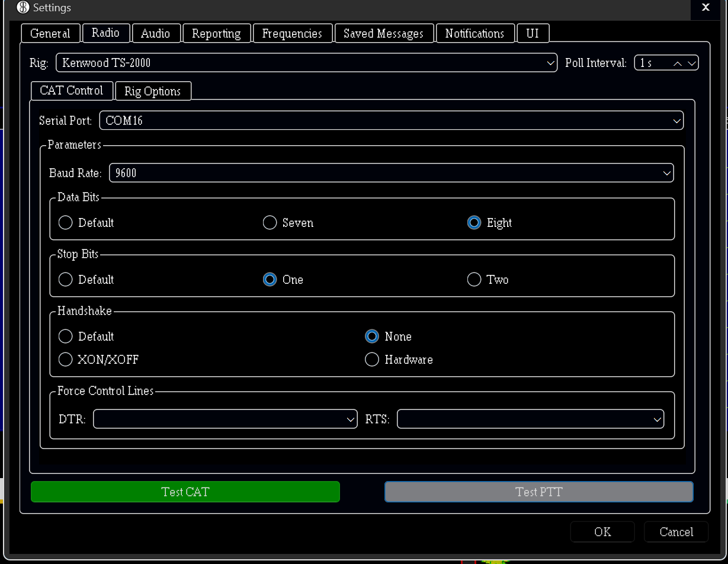This screenshot has height=564, width=728.
Task: Increase Poll Interval with the up arrow
Action: coord(678,63)
